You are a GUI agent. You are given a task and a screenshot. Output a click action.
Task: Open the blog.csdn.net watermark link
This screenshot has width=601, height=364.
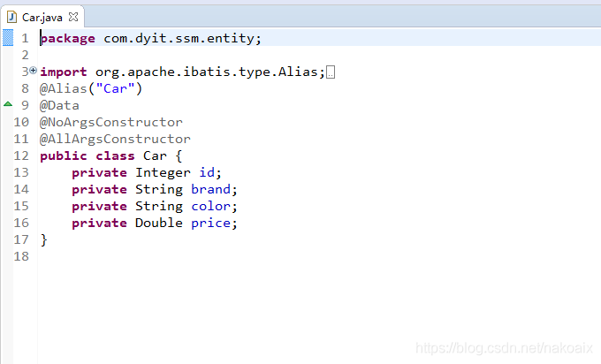coord(506,350)
